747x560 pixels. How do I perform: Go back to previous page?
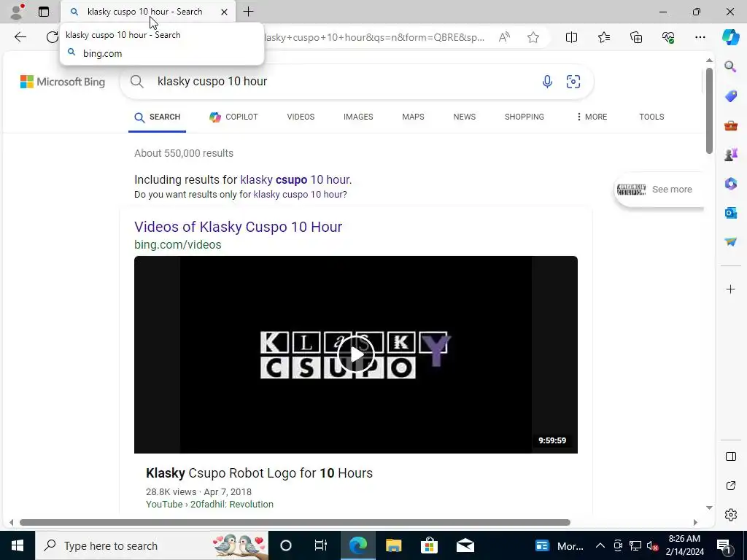(20, 37)
